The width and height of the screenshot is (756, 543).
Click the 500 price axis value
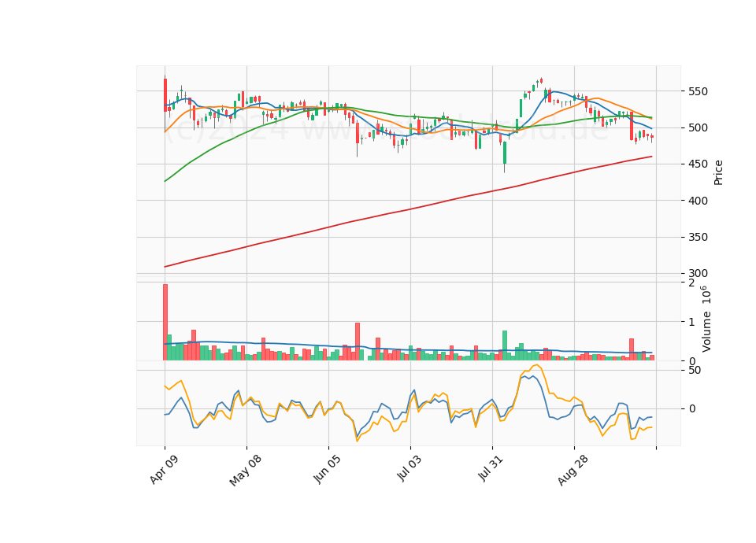[x=699, y=127]
